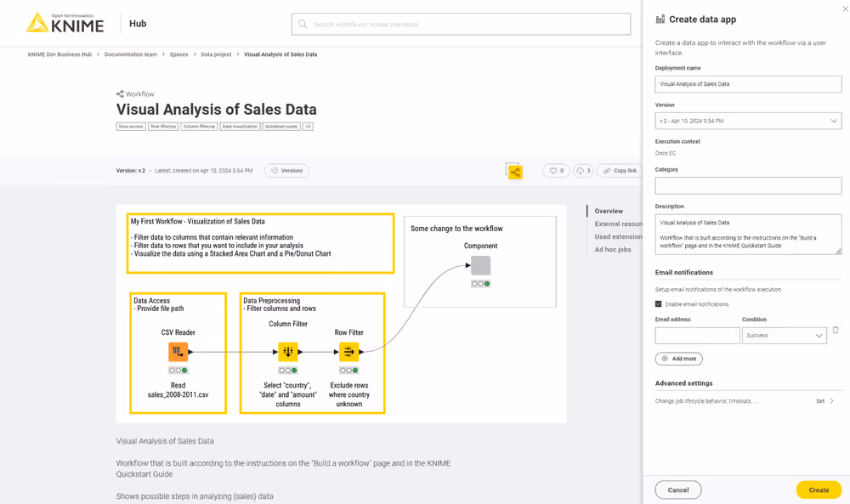The height and width of the screenshot is (504, 850).
Task: Click the Create button
Action: click(819, 490)
